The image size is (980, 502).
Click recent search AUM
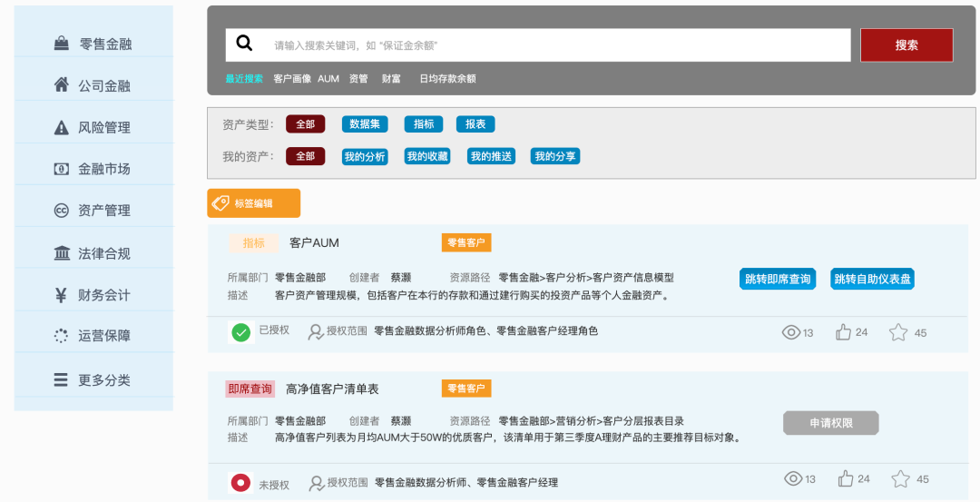(328, 79)
